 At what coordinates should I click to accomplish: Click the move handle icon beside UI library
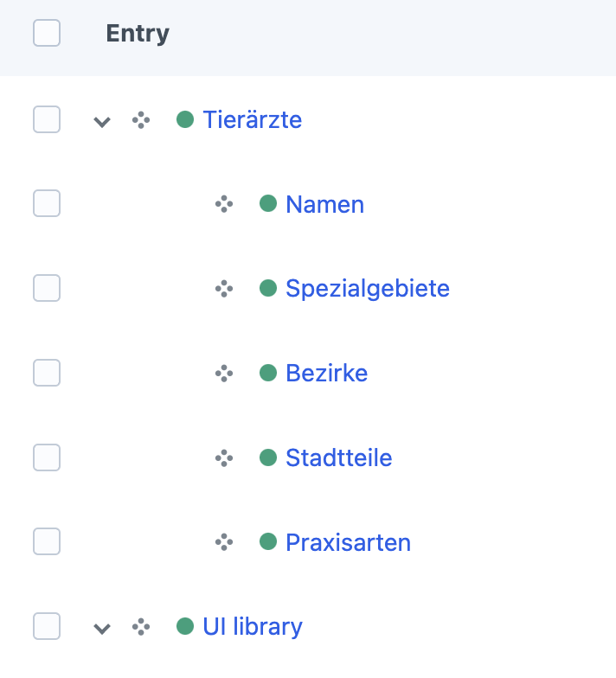point(141,626)
